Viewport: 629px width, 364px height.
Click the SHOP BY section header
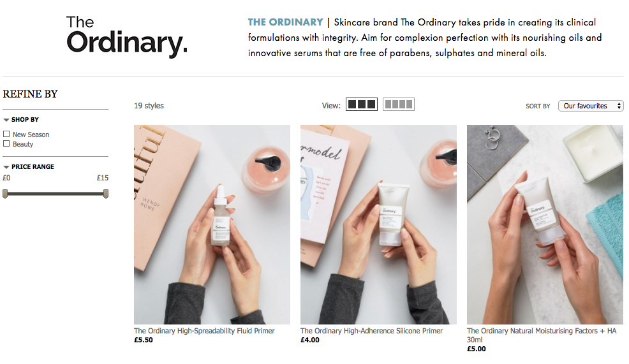click(25, 119)
